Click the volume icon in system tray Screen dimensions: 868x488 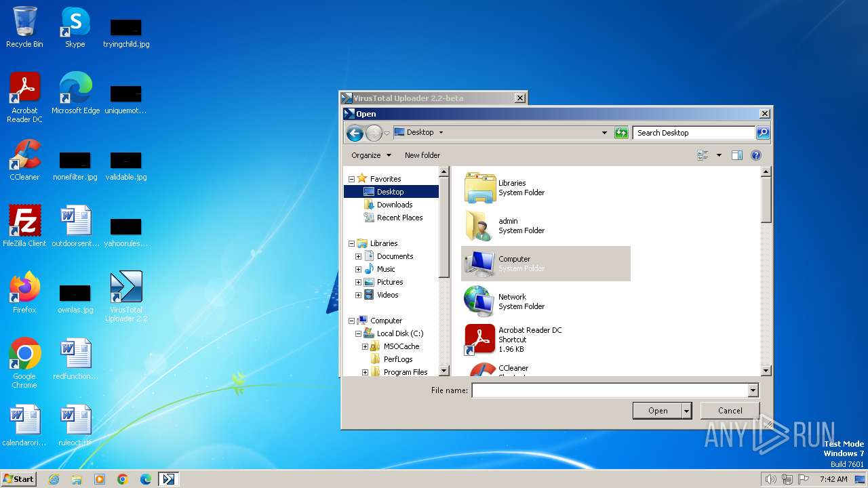pyautogui.click(x=770, y=479)
